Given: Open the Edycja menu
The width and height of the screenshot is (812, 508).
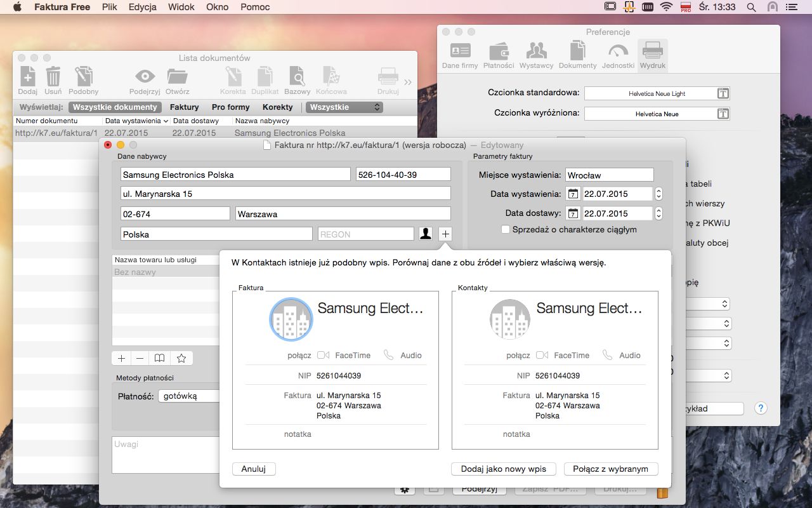Looking at the screenshot, I should click(143, 7).
